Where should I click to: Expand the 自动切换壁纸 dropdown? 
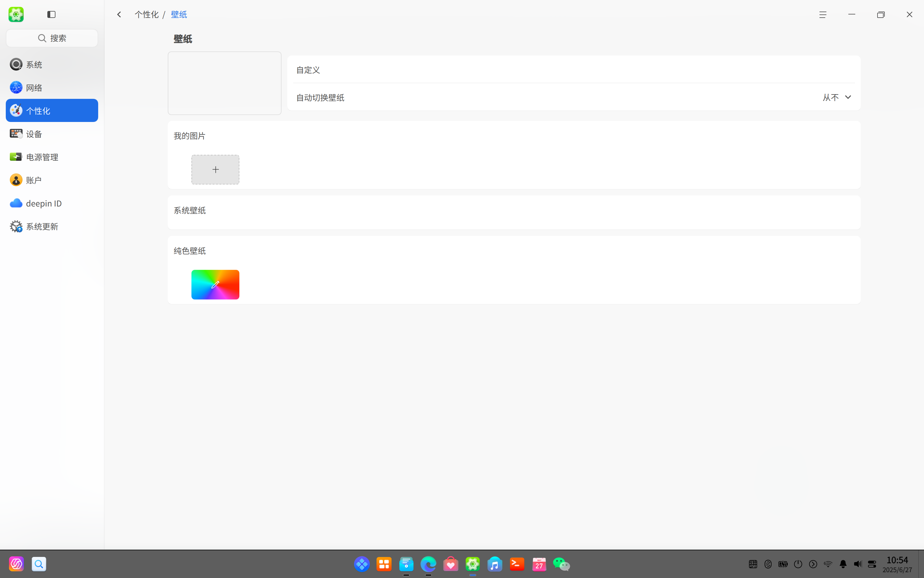coord(837,97)
